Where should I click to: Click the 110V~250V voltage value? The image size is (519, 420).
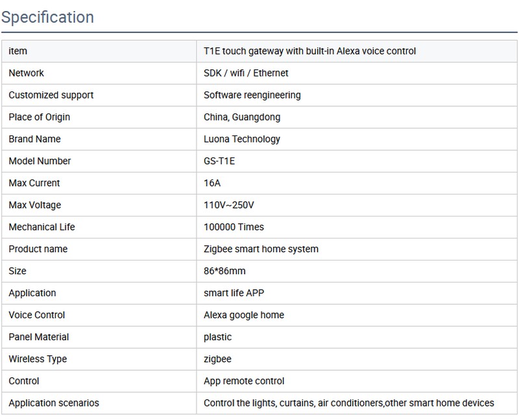(229, 205)
